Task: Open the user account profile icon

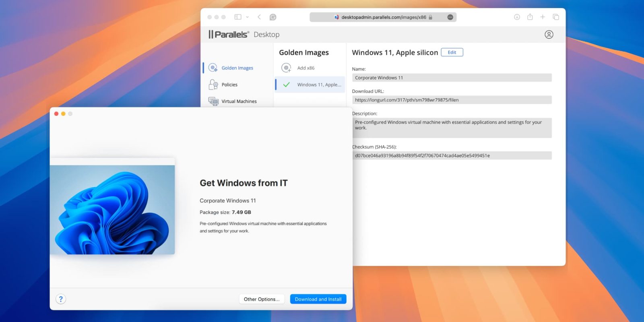Action: coord(549,35)
